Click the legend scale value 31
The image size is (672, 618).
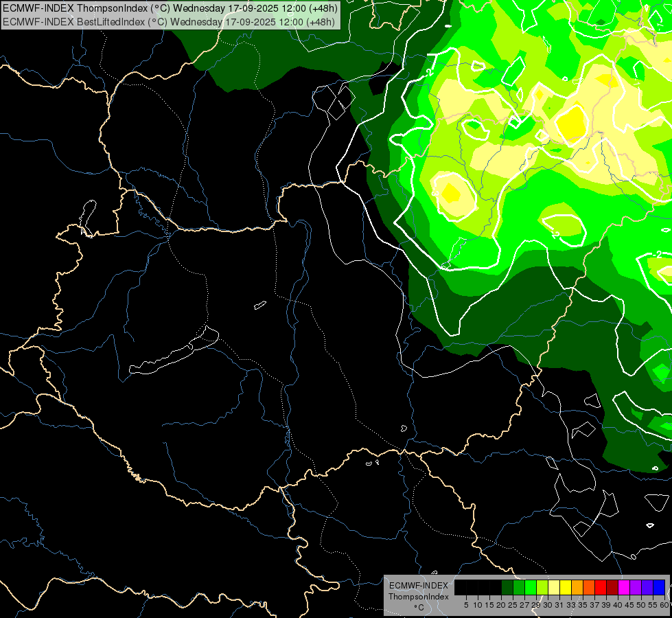pyautogui.click(x=559, y=605)
